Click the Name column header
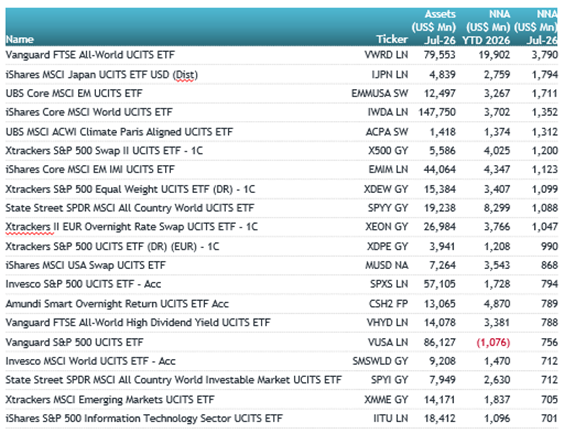 click(20, 39)
